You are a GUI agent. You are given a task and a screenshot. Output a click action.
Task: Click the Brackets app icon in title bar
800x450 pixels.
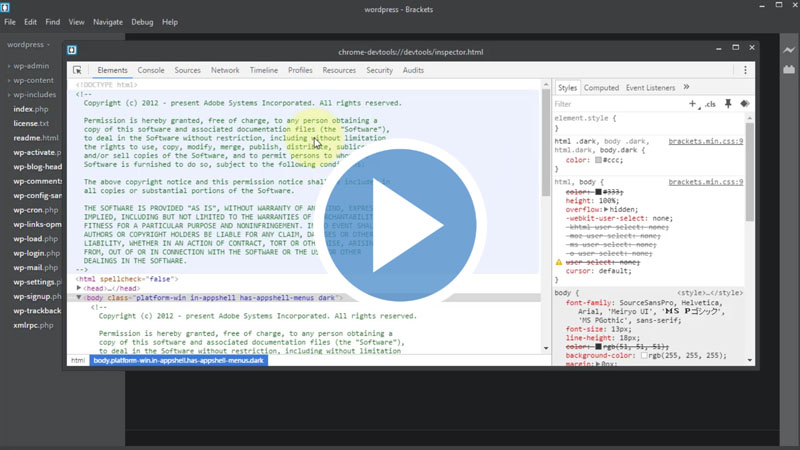[6, 7]
